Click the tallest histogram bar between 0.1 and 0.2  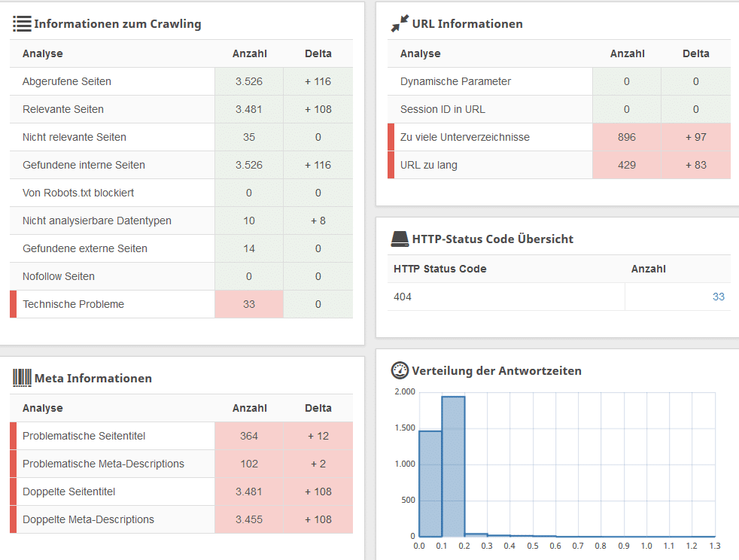tap(453, 467)
